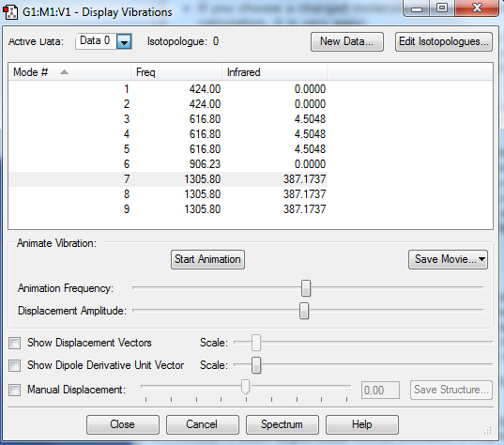The image size is (504, 445).
Task: Click the Displacement Amplitude slider handle
Action: click(x=304, y=311)
